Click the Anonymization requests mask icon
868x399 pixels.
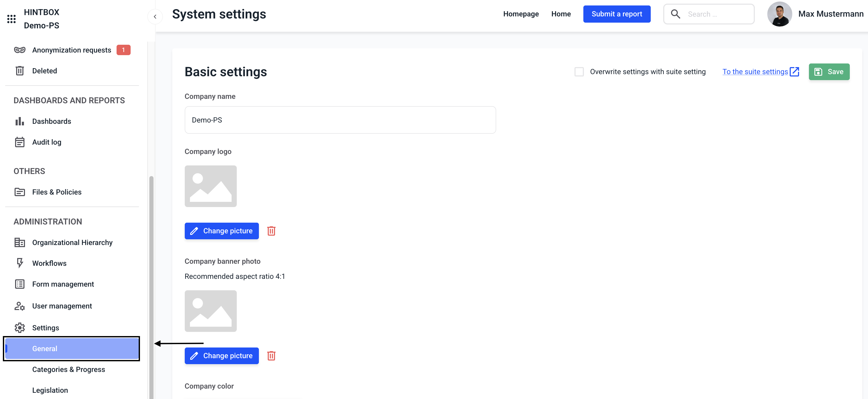point(20,50)
